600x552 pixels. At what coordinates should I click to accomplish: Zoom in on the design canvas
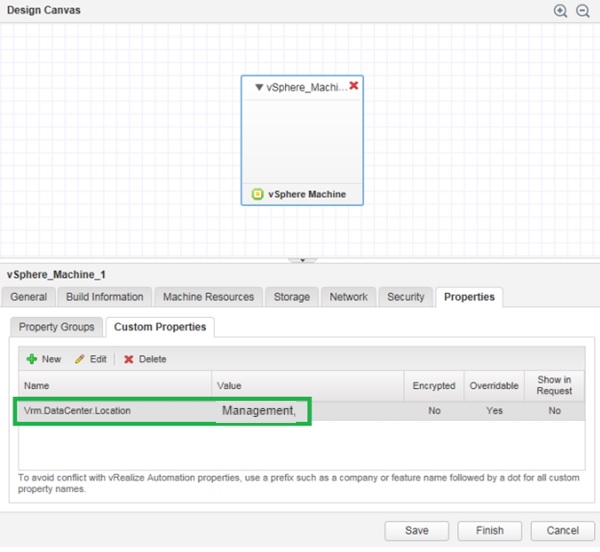tap(560, 11)
